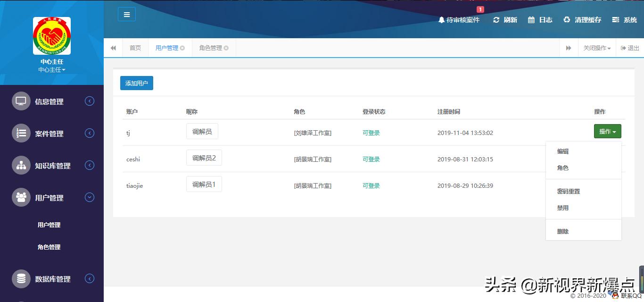Select 密码重置 from the action menu
Viewport: 644px width, 302px height.
point(569,191)
